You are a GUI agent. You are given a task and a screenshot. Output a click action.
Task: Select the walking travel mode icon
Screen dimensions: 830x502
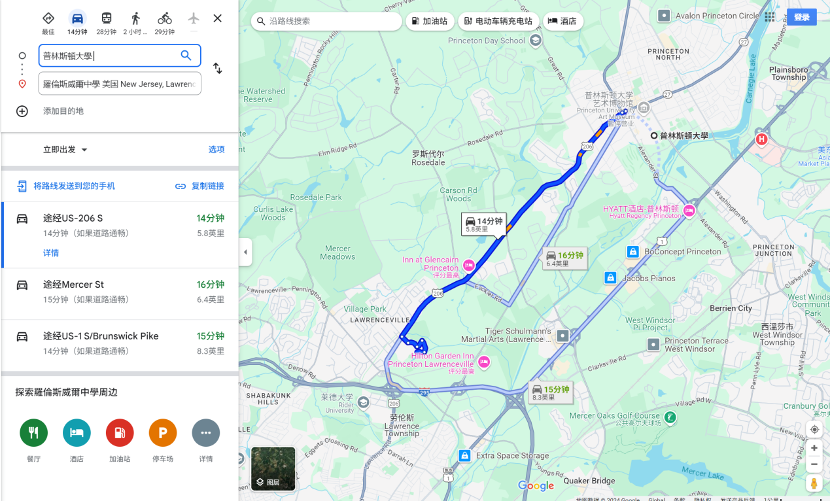click(x=136, y=19)
